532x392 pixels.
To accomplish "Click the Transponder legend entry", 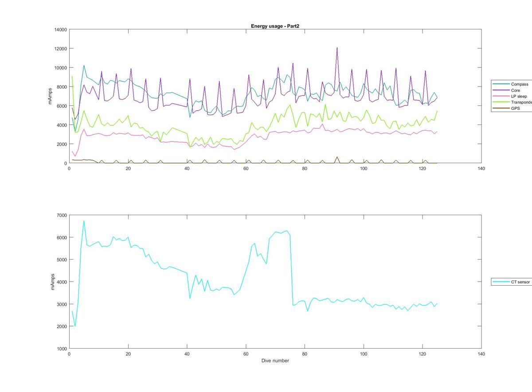I will 512,102.
